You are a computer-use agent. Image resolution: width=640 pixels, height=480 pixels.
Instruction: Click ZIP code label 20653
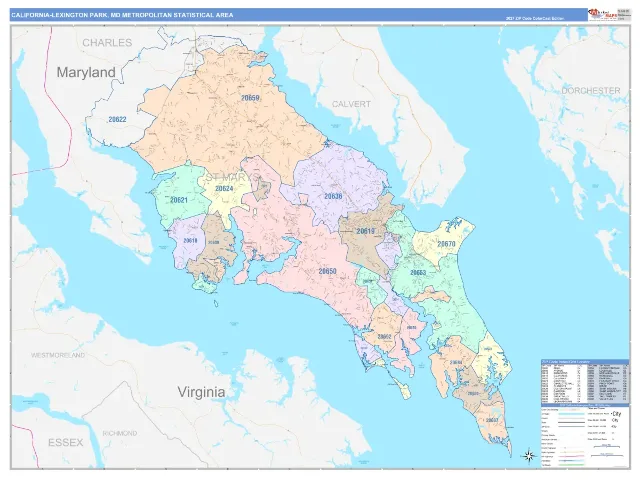[418, 273]
